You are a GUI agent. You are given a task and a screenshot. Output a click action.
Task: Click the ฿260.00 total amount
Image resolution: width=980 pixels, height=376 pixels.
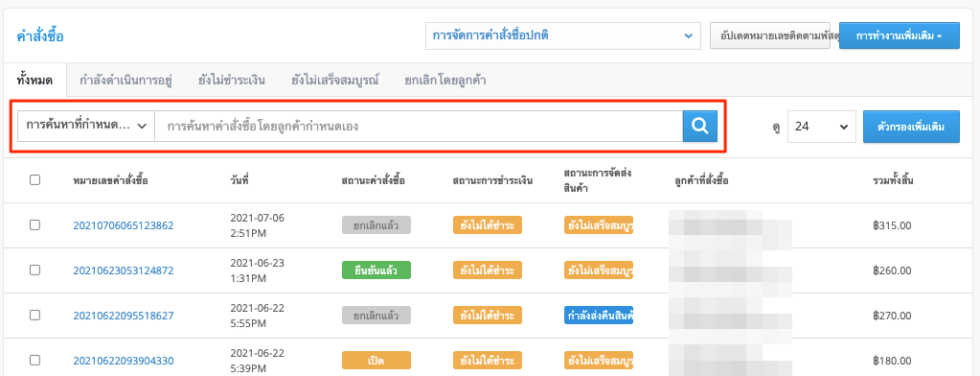pos(893,270)
